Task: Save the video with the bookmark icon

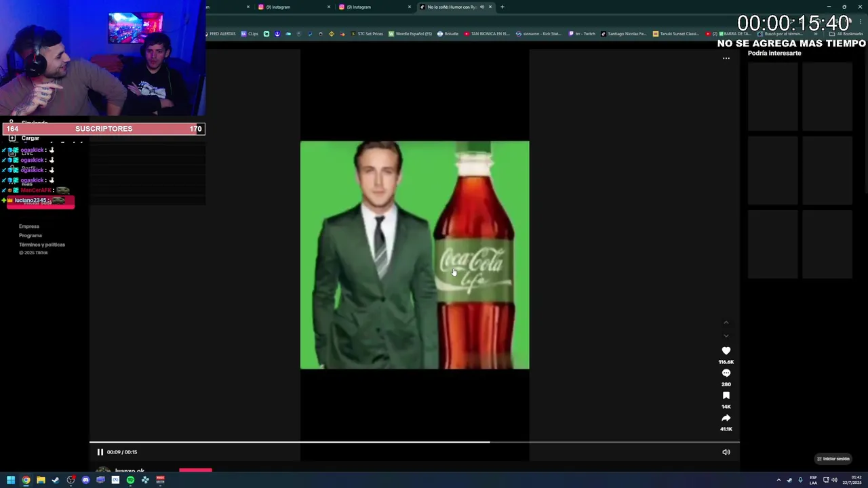Action: point(726,396)
